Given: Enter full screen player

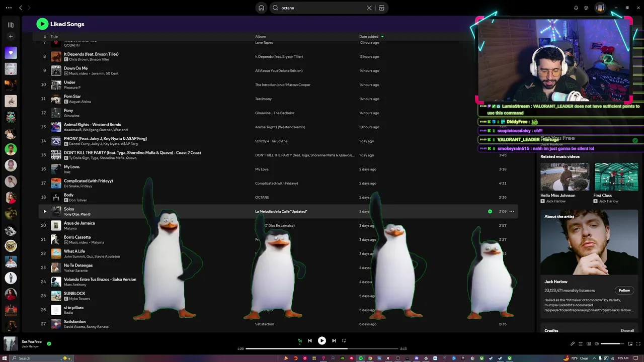Looking at the screenshot, I should click(638, 344).
